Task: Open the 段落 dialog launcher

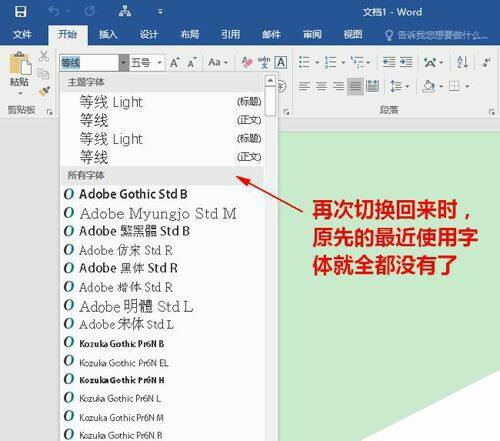Action: tap(492, 112)
